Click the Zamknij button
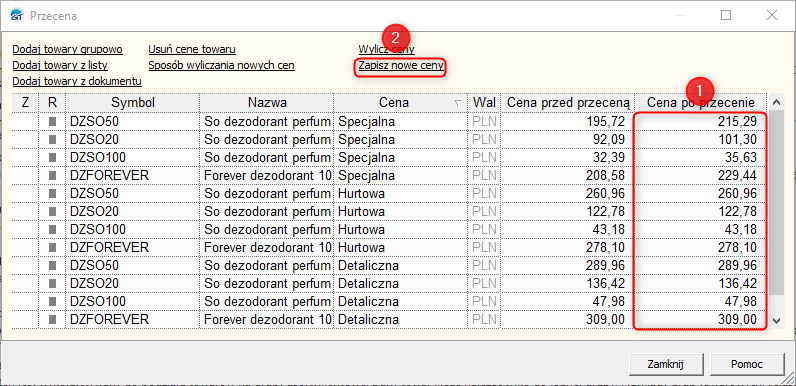This screenshot has height=386, width=796. coord(666,364)
